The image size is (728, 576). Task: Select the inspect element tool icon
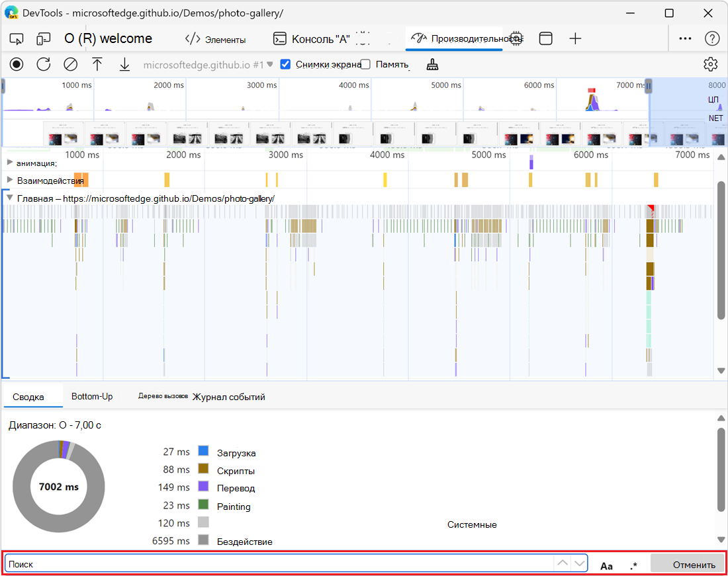17,39
